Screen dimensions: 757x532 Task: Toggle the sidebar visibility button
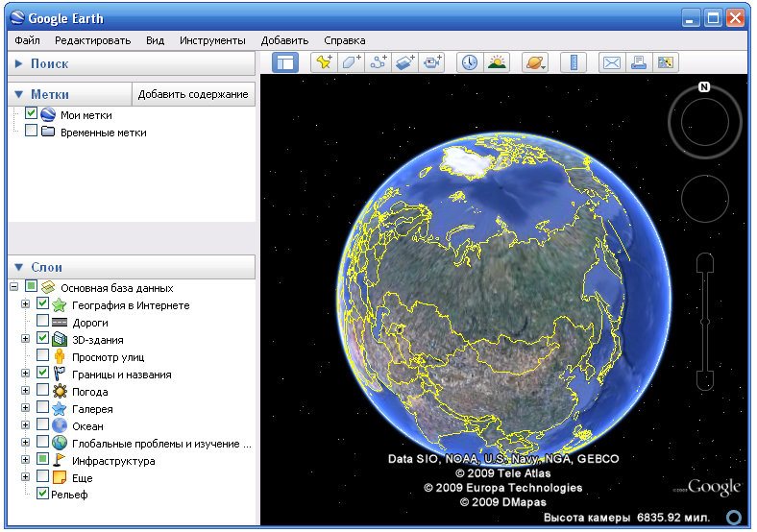(x=285, y=62)
